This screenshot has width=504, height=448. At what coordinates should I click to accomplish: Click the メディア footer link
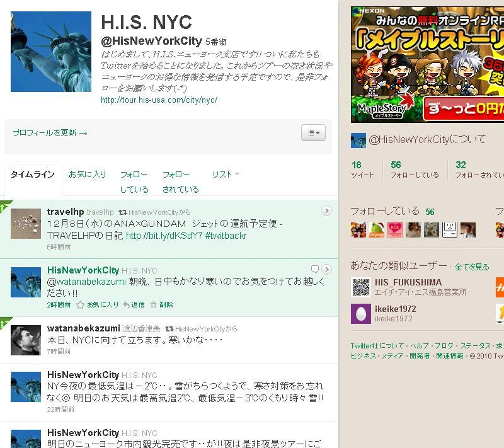click(392, 356)
